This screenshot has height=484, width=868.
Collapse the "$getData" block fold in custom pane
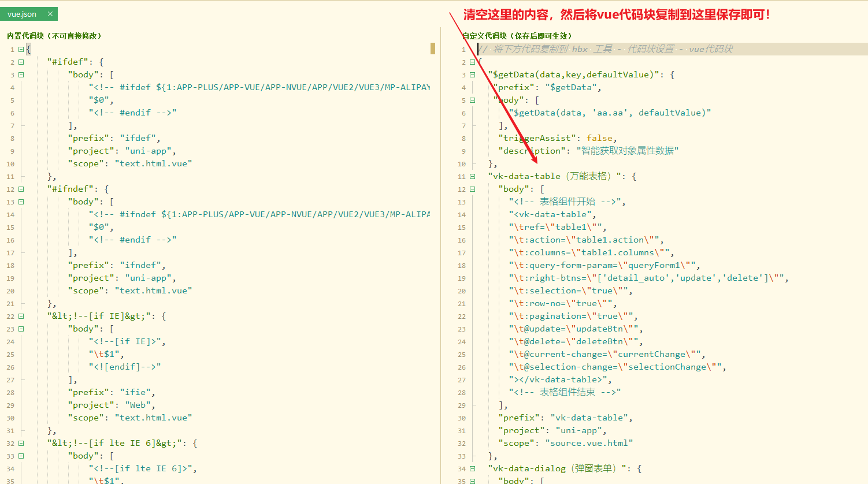click(x=472, y=75)
